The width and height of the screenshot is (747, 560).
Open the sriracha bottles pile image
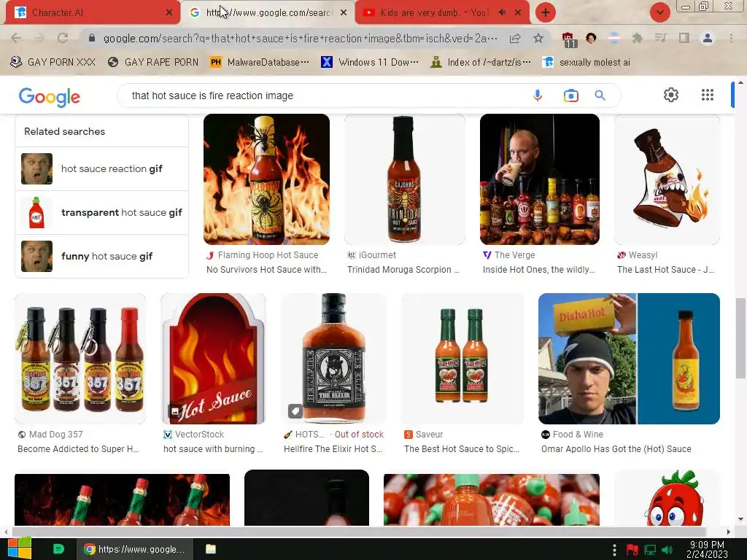492,499
